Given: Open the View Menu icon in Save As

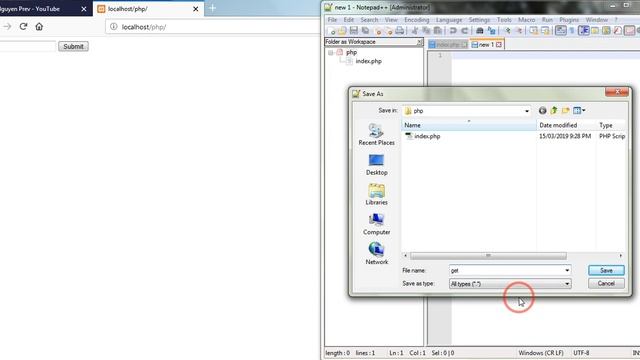Looking at the screenshot, I should coord(579,111).
